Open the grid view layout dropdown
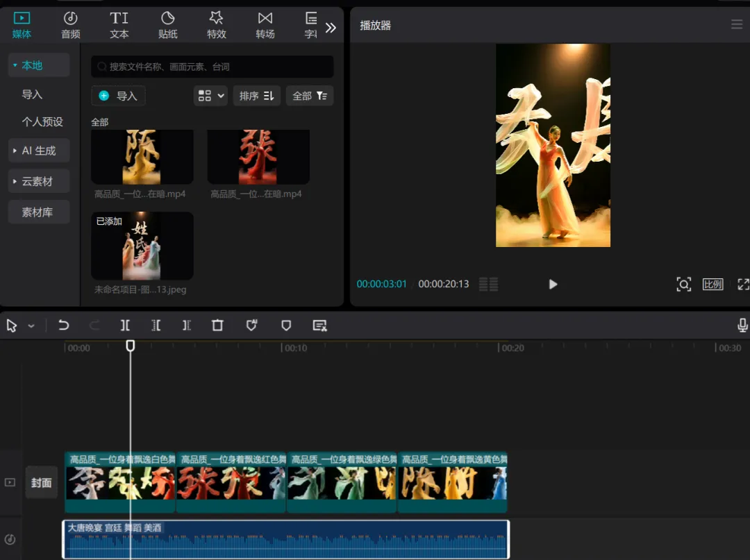This screenshot has height=560, width=750. coord(211,96)
